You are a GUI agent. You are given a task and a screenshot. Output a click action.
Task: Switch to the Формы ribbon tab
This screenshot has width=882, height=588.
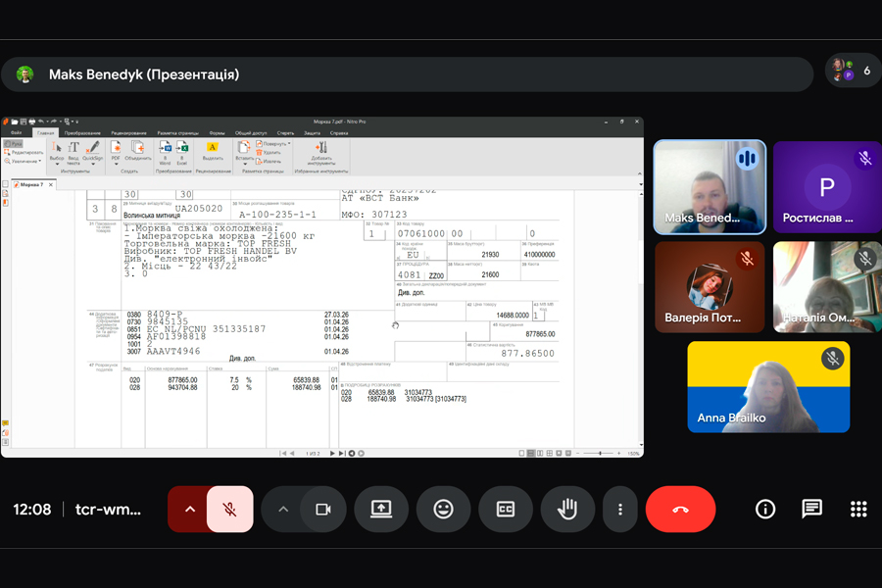(x=218, y=133)
